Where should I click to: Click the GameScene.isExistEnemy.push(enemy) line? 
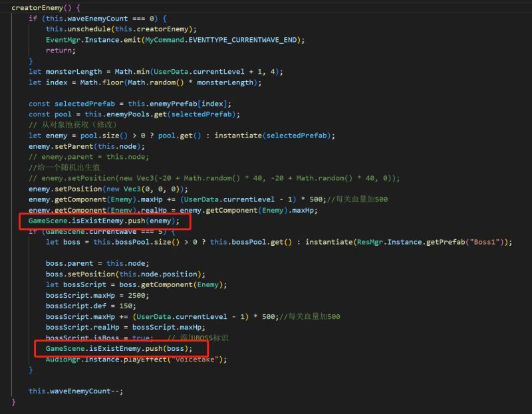(x=104, y=221)
